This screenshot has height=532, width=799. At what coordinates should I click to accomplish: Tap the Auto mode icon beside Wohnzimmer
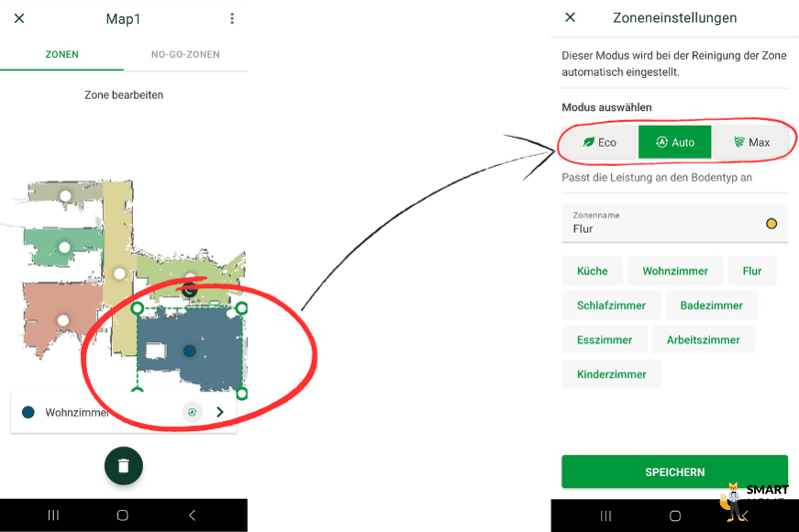[x=192, y=412]
